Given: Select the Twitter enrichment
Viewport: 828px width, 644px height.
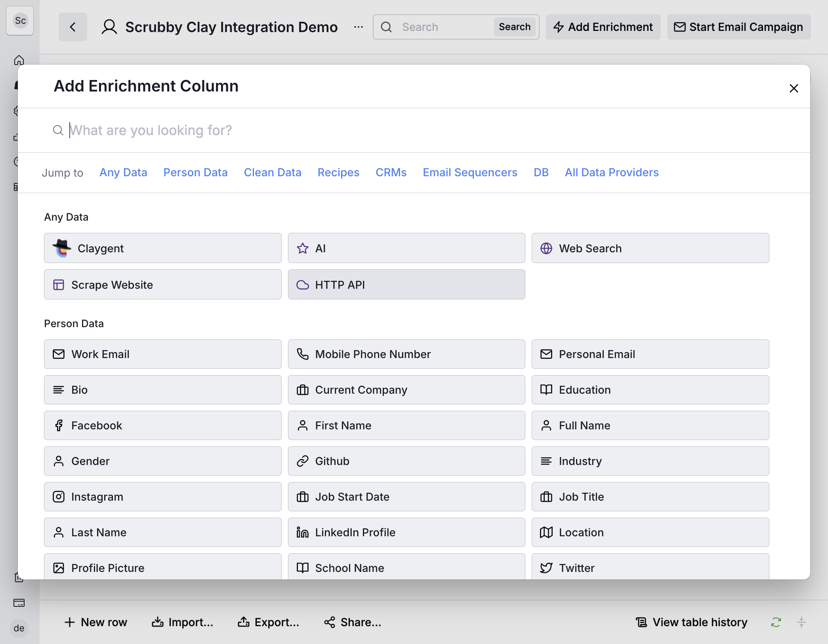Looking at the screenshot, I should (650, 567).
